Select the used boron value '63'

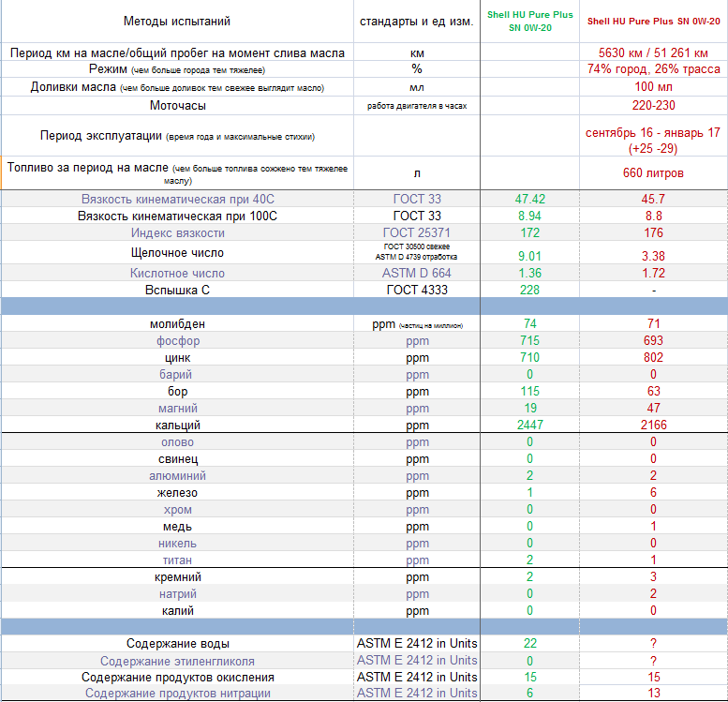point(653,392)
